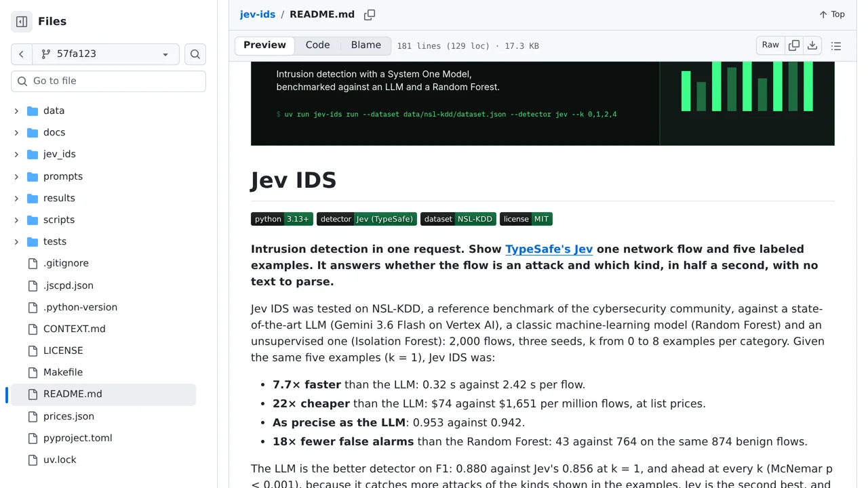
Task: Click the data folder icon
Action: tap(33, 111)
